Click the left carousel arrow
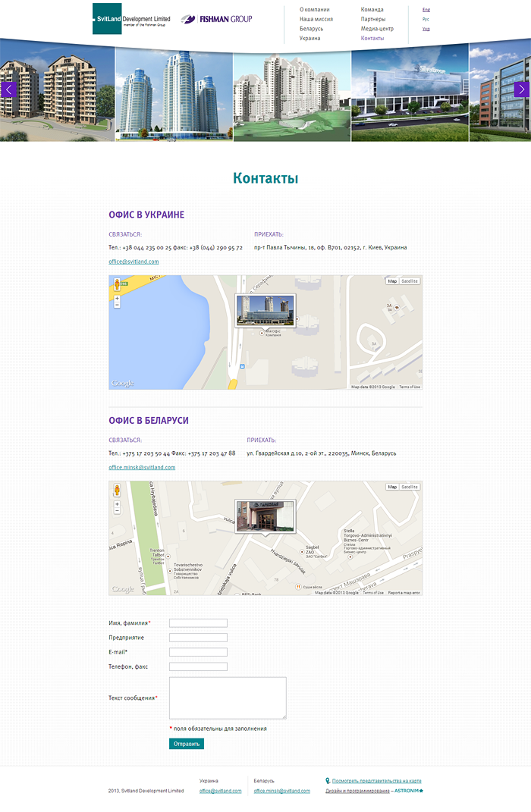The image size is (531, 812). pyautogui.click(x=8, y=89)
